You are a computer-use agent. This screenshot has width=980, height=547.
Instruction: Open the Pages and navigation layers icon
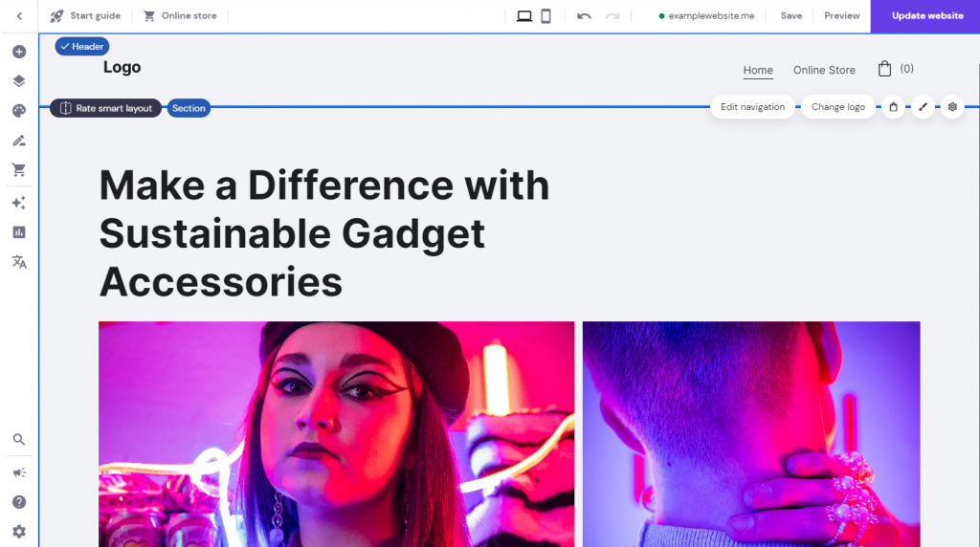[19, 81]
